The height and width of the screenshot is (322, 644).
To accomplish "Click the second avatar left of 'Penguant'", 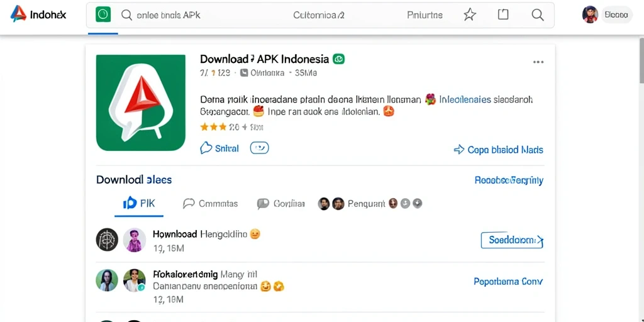I will (x=338, y=204).
